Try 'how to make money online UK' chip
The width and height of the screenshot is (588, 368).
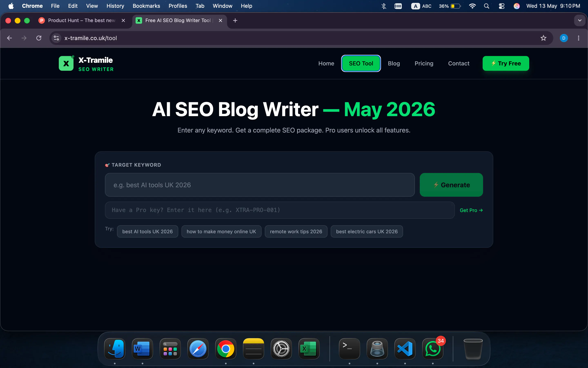click(221, 231)
